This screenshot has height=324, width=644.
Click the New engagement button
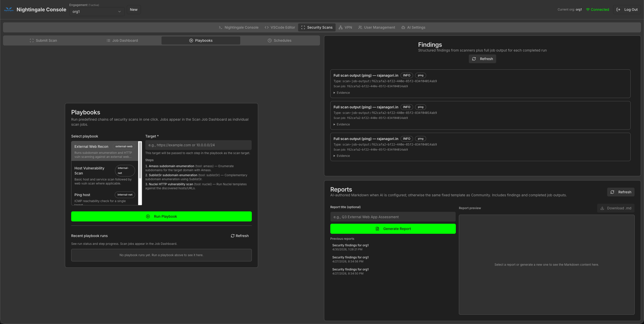(134, 10)
